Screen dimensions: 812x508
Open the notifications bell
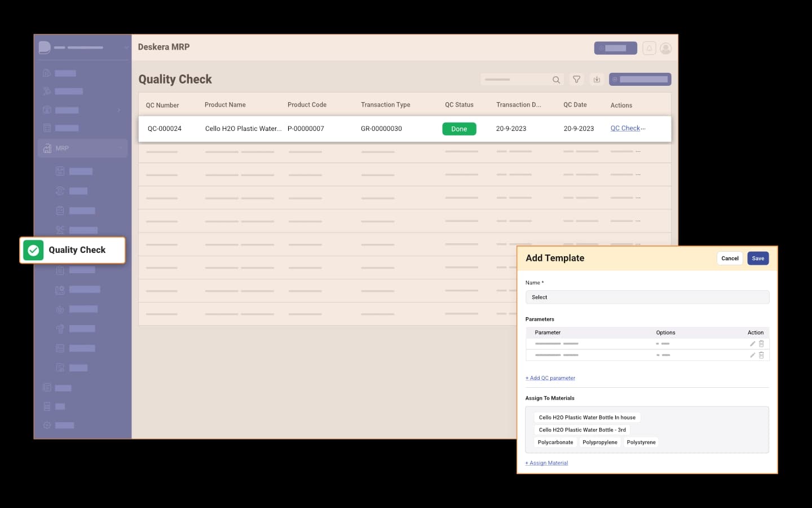[649, 49]
